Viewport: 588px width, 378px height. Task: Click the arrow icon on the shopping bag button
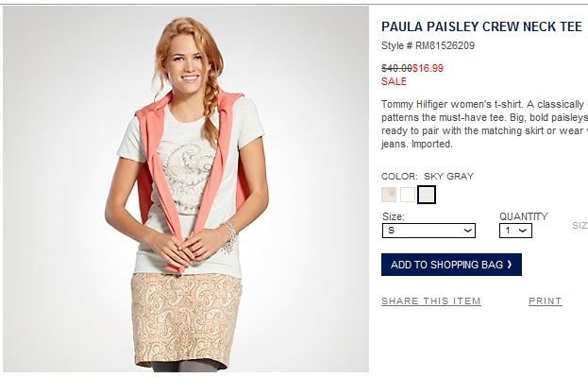pos(510,265)
